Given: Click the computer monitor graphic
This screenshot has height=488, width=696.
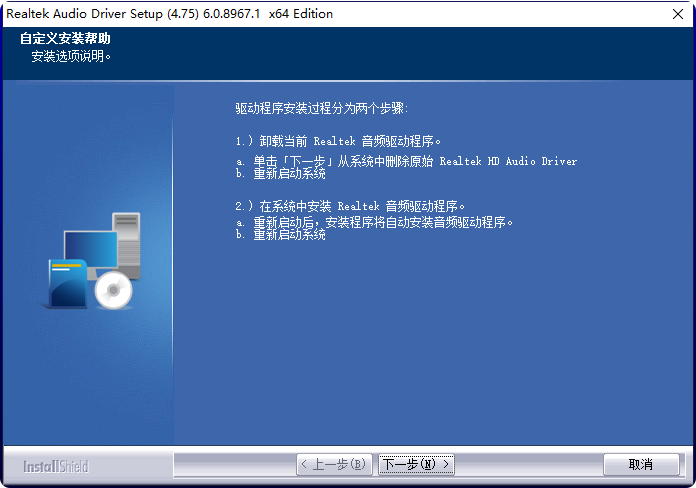Looking at the screenshot, I should 91,250.
